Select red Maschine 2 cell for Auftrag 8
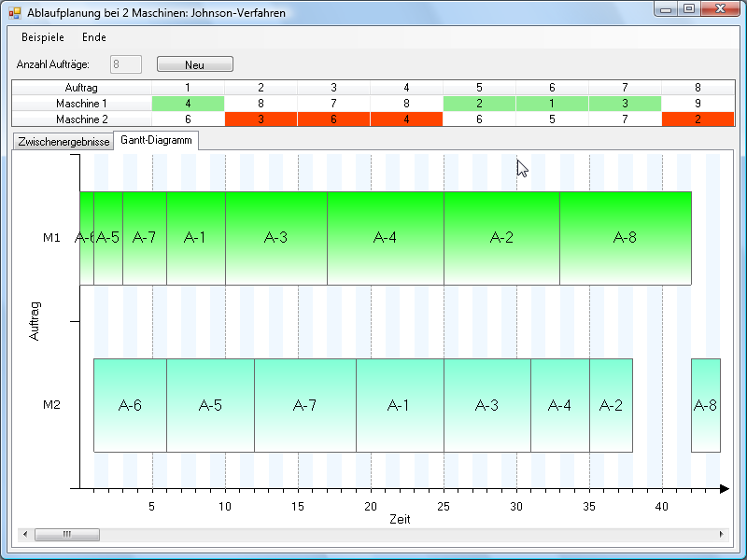Image resolution: width=747 pixels, height=560 pixels. [x=698, y=119]
